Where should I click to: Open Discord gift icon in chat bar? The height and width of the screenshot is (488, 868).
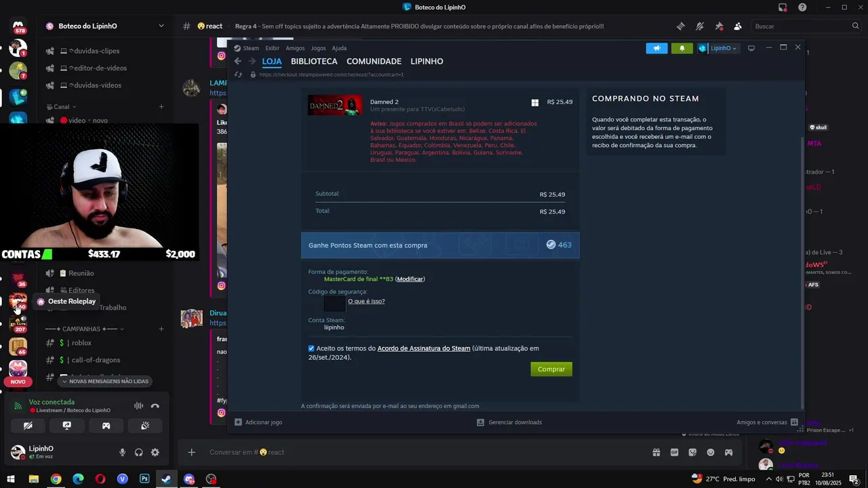coord(656,452)
